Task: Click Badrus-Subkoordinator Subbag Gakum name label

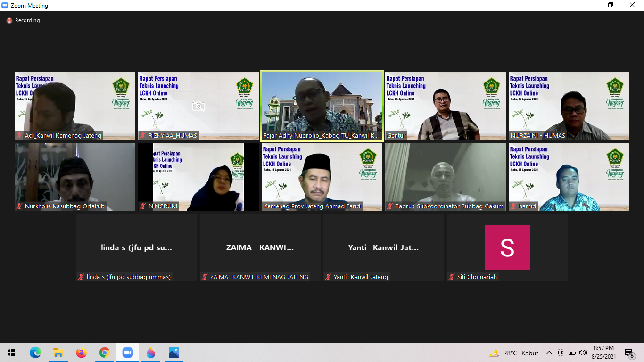Action: (x=449, y=206)
